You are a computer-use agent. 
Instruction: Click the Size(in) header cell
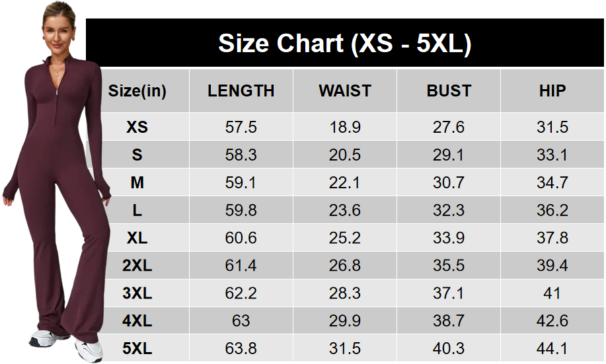pos(137,91)
